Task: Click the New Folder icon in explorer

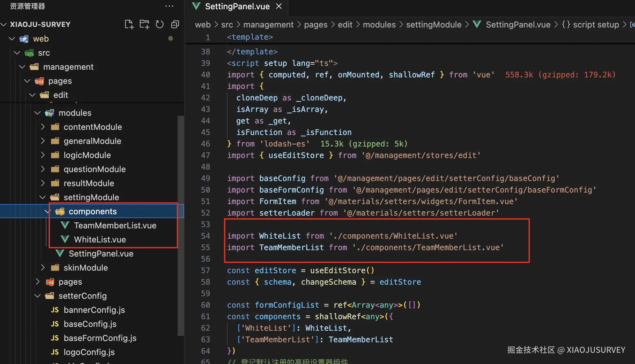Action: 144,25
